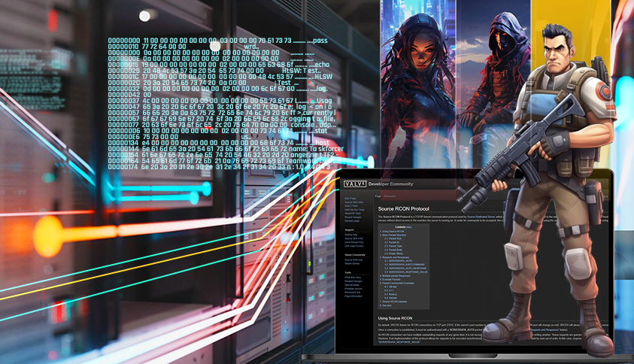Open Getting help under Support
Screen dimensions: 634x364
coord(351,235)
